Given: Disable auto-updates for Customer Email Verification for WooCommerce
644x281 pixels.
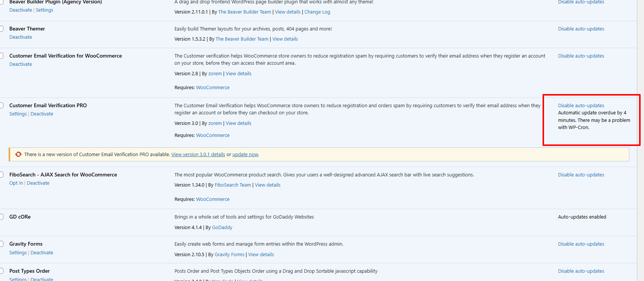Looking at the screenshot, I should click(581, 56).
